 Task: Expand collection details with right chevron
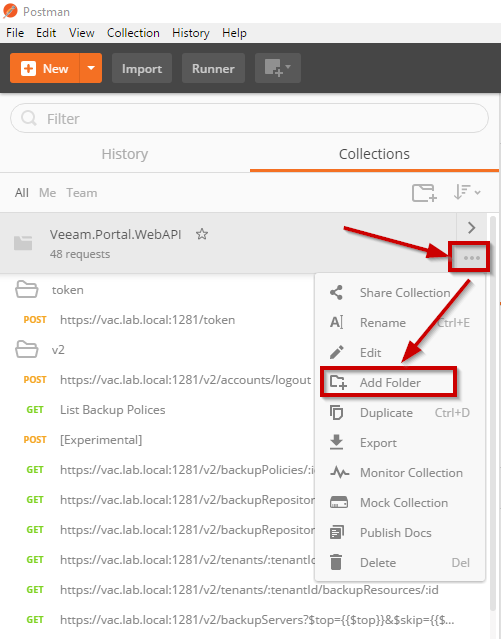point(472,227)
